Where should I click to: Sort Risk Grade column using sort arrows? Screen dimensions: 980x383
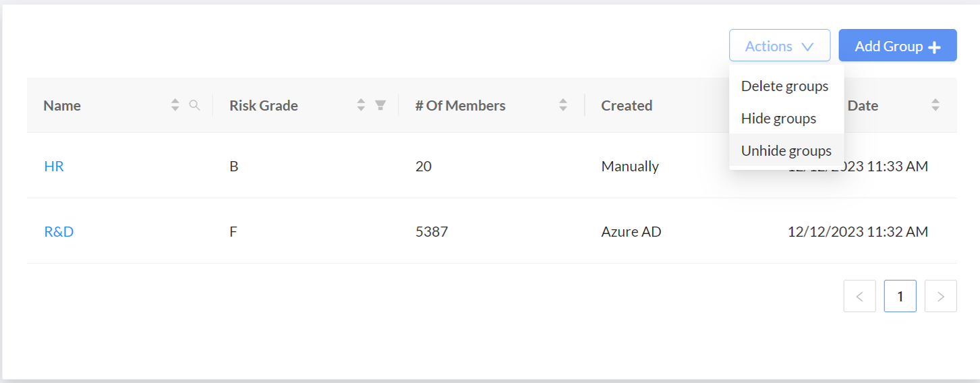tap(361, 105)
